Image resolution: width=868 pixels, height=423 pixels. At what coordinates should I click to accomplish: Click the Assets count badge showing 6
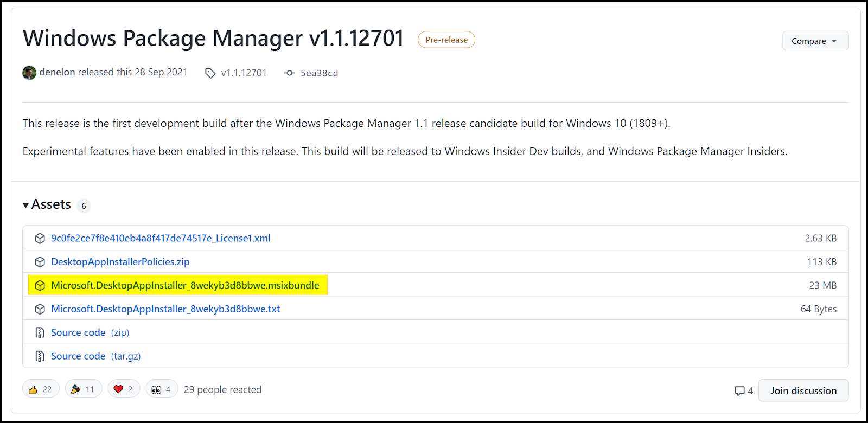84,206
